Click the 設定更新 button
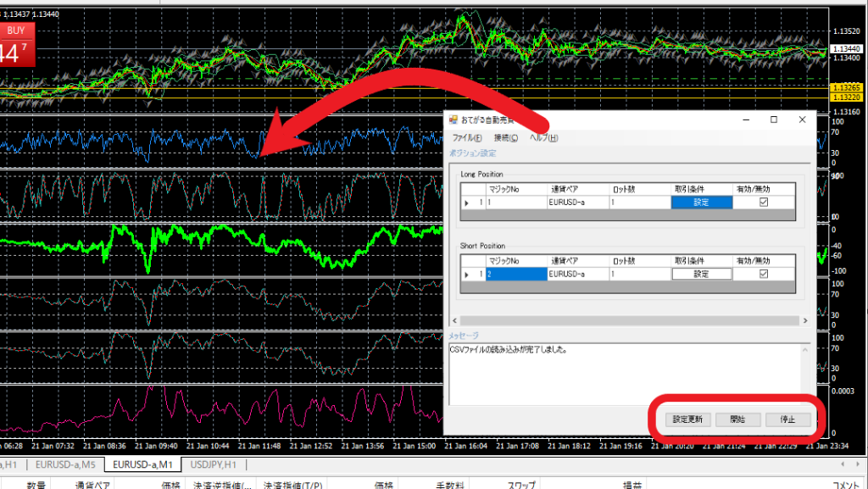868x489 pixels. click(687, 420)
